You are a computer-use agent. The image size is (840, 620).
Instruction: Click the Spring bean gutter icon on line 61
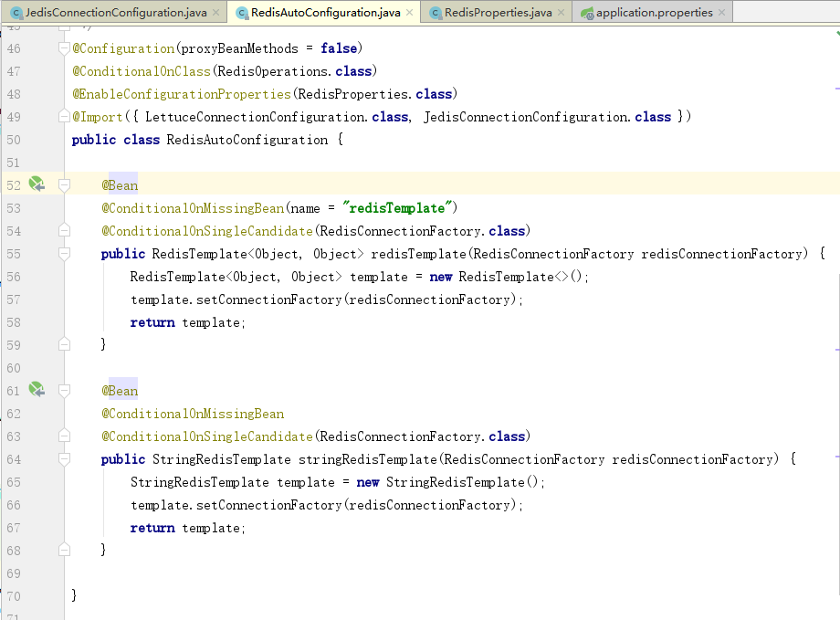[37, 389]
